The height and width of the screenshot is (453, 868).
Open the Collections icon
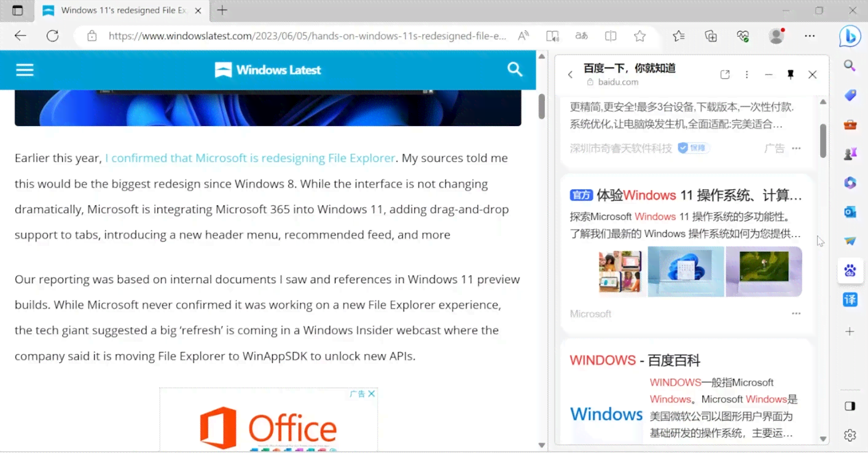[x=711, y=36]
